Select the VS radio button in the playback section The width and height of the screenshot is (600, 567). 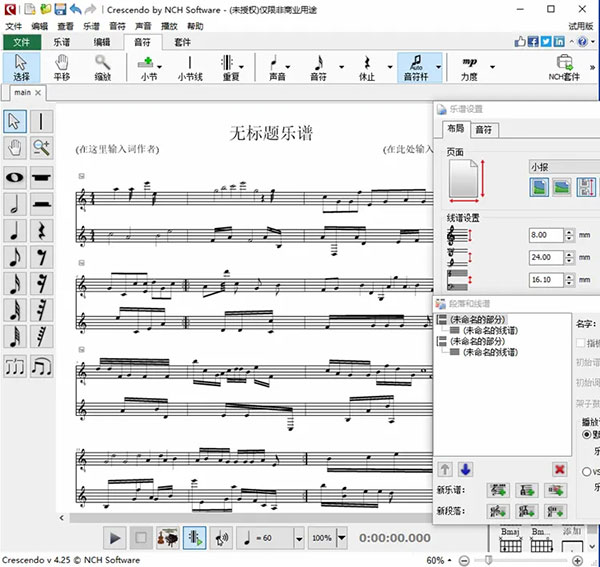(585, 473)
